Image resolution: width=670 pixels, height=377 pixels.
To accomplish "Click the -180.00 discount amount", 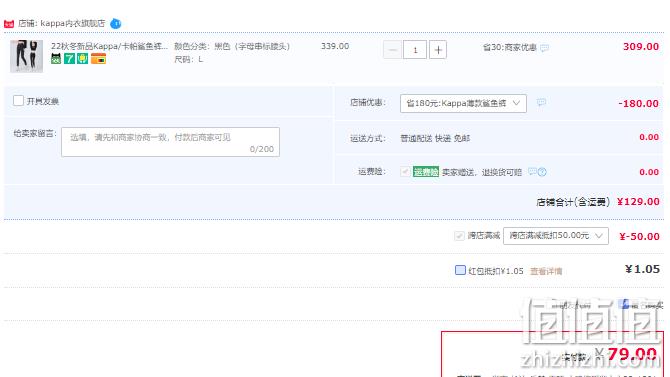I will [x=638, y=103].
